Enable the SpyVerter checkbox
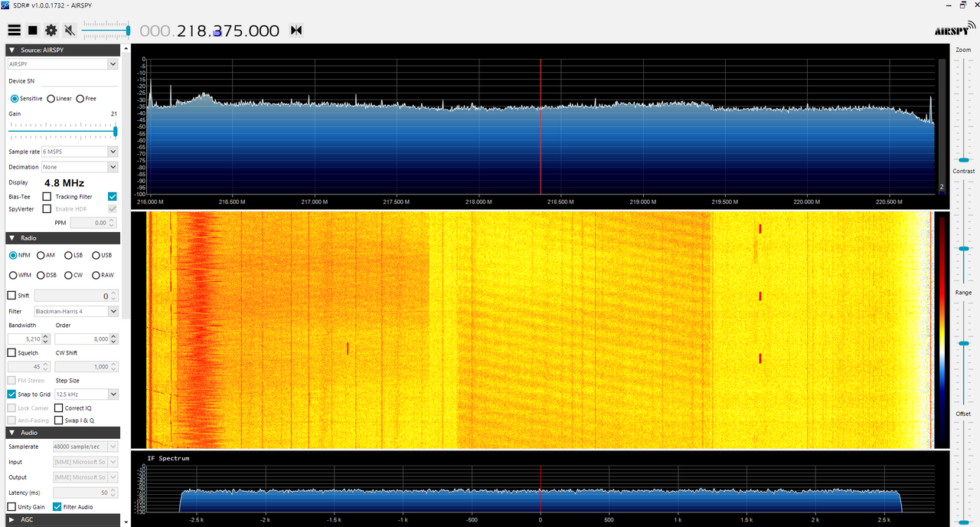The height and width of the screenshot is (527, 980). point(47,208)
